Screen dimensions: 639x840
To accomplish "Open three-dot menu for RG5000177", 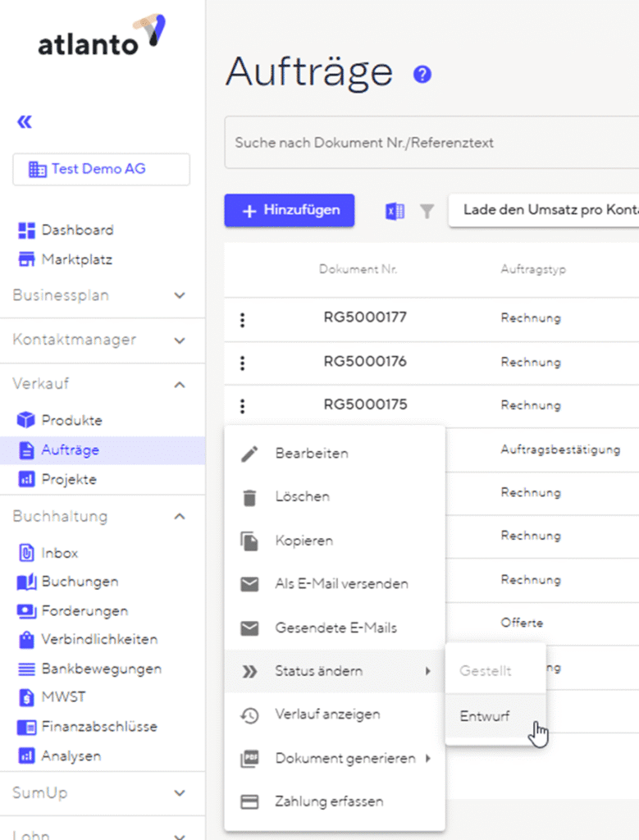I will pos(242,319).
